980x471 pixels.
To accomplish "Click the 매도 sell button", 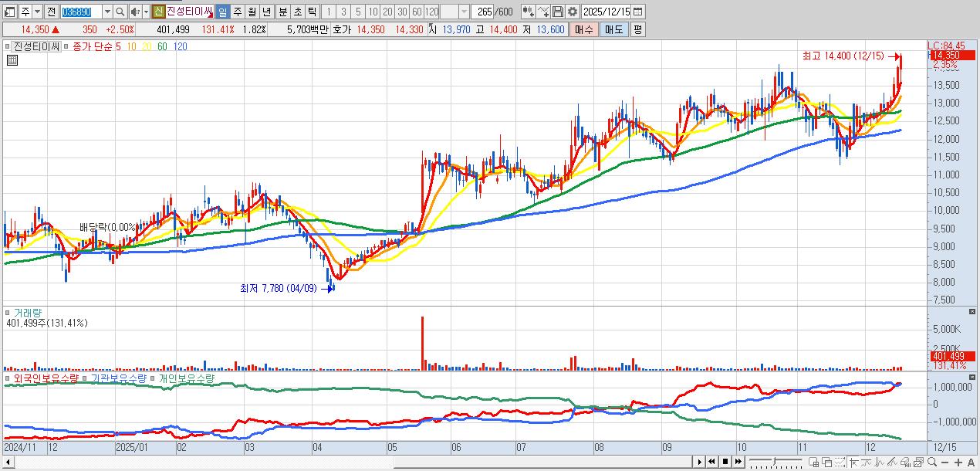I will point(613,29).
